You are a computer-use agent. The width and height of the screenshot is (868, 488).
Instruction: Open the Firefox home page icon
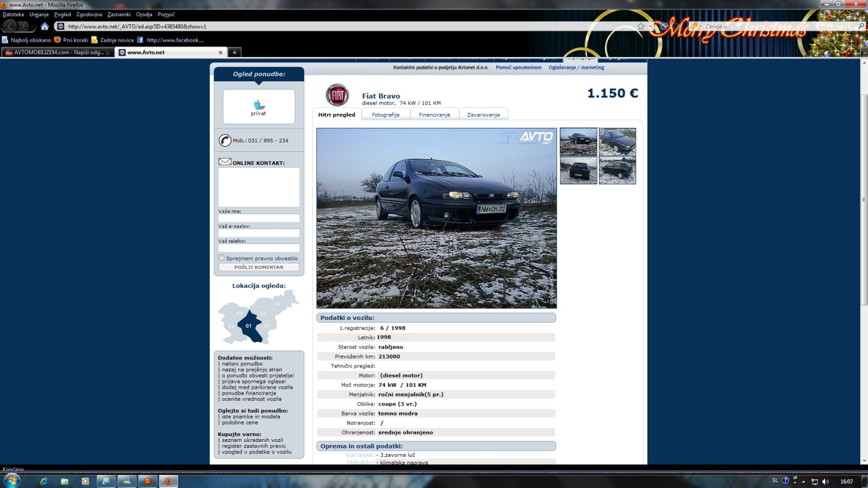coord(44,26)
